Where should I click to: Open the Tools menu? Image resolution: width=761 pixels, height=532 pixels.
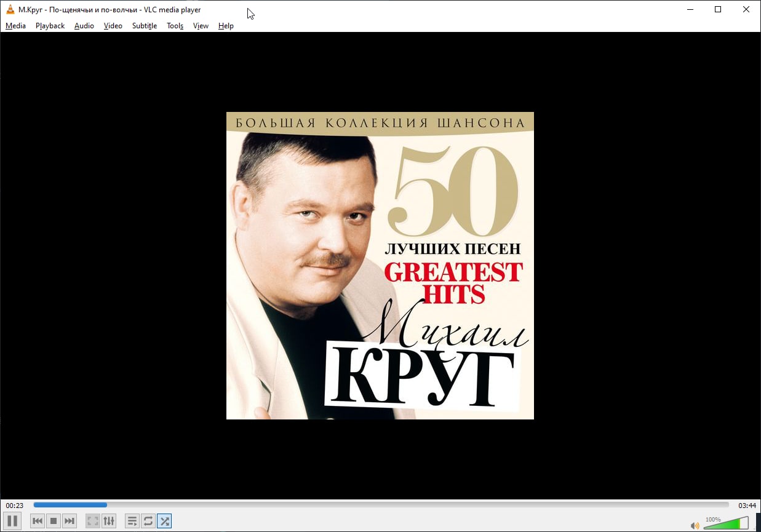point(175,26)
